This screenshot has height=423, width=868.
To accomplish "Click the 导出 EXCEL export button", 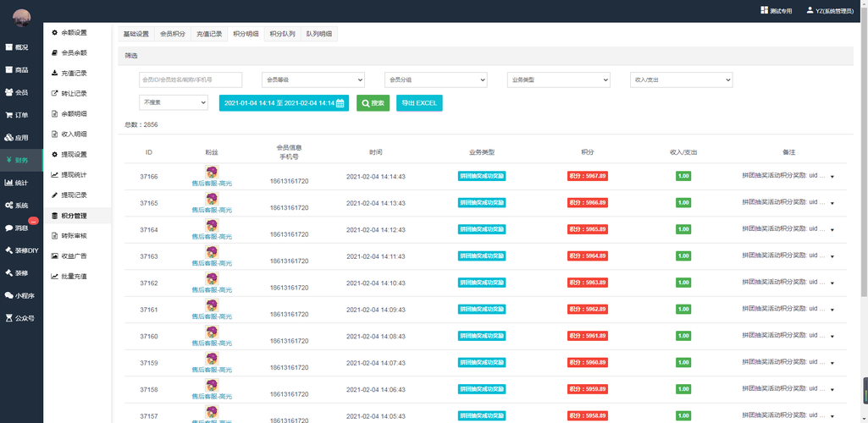I will (419, 103).
